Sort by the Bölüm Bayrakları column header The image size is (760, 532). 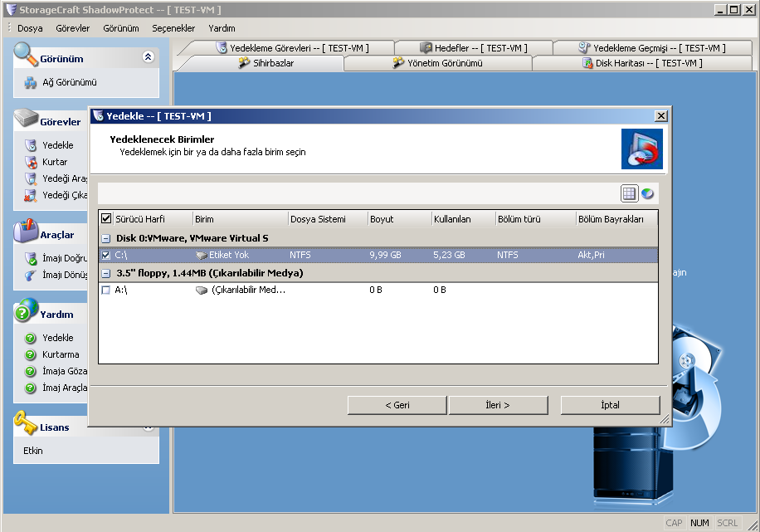(x=617, y=219)
